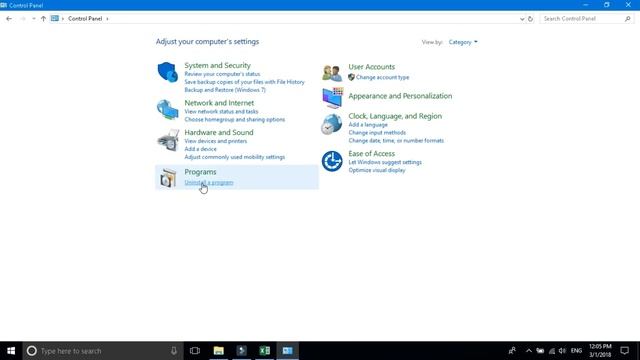Open the Action Center notifications

(624, 351)
